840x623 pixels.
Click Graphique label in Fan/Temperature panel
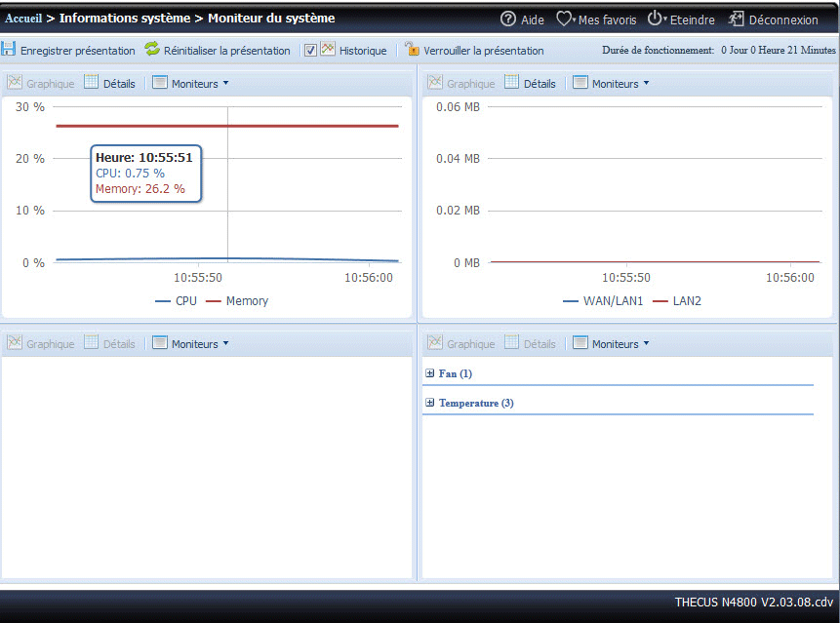471,344
